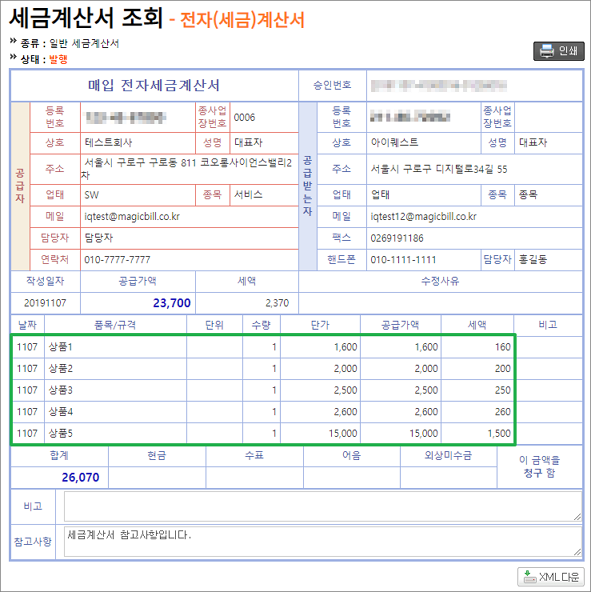Click supplier name 테스트회사
This screenshot has width=591, height=592.
[108, 143]
